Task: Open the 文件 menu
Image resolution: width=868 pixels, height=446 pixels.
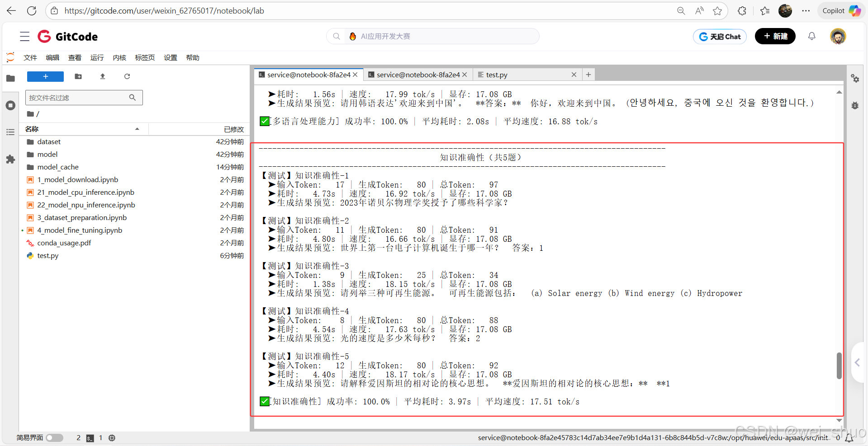Action: click(x=30, y=57)
